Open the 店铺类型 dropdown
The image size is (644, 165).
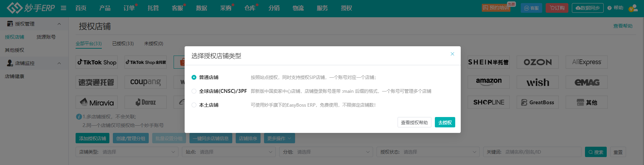click(127, 152)
